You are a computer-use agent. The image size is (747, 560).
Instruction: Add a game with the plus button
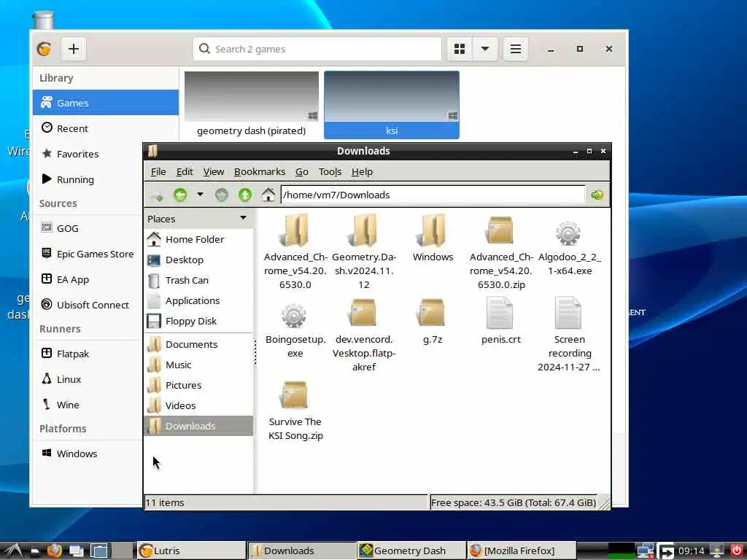pos(74,49)
